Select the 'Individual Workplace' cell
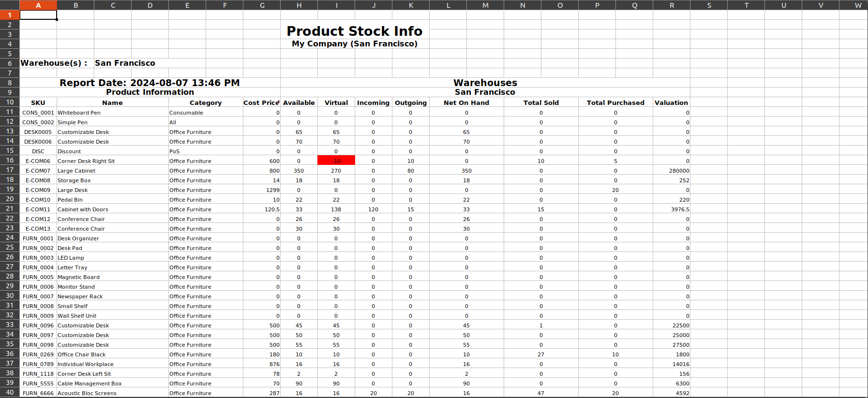This screenshot has width=868, height=398. (113, 364)
